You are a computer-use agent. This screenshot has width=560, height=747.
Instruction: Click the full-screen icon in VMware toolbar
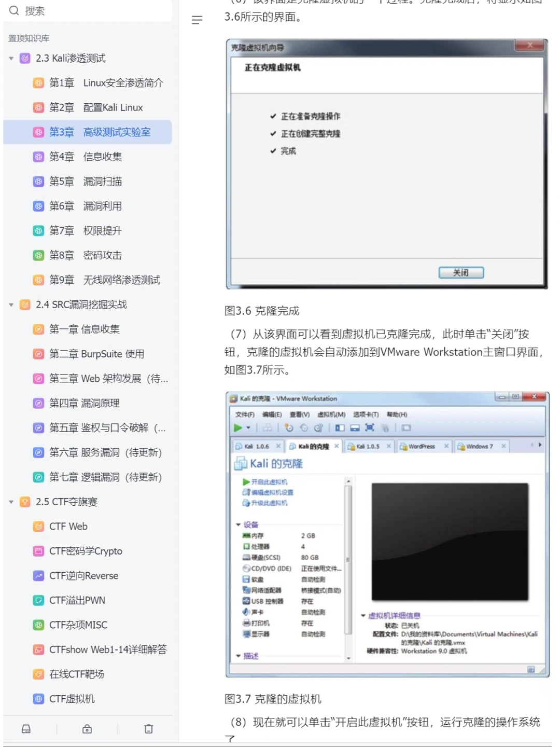tap(369, 427)
